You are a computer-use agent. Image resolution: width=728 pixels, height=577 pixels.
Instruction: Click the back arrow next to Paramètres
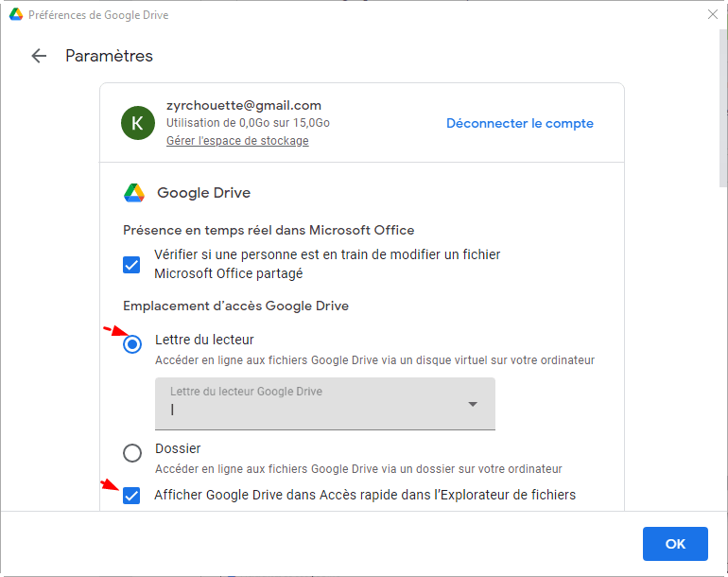[x=39, y=56]
